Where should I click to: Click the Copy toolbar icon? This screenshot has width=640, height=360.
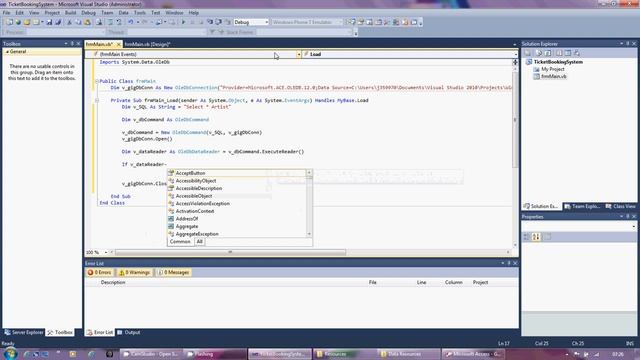pyautogui.click(x=78, y=22)
